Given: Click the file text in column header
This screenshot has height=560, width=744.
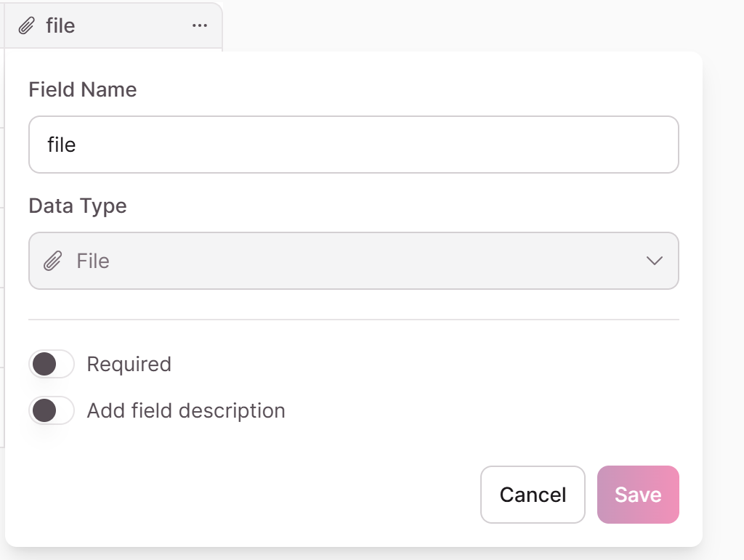Looking at the screenshot, I should [x=60, y=25].
